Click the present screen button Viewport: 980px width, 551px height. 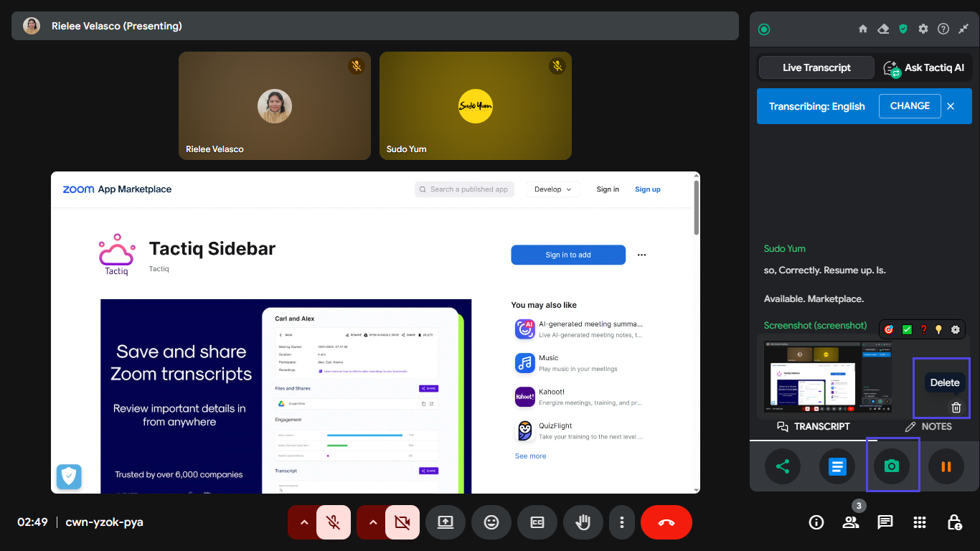[x=446, y=522]
